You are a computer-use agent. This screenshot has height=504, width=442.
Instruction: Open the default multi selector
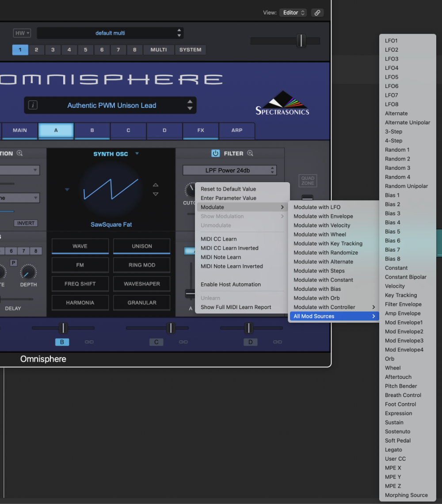(110, 33)
